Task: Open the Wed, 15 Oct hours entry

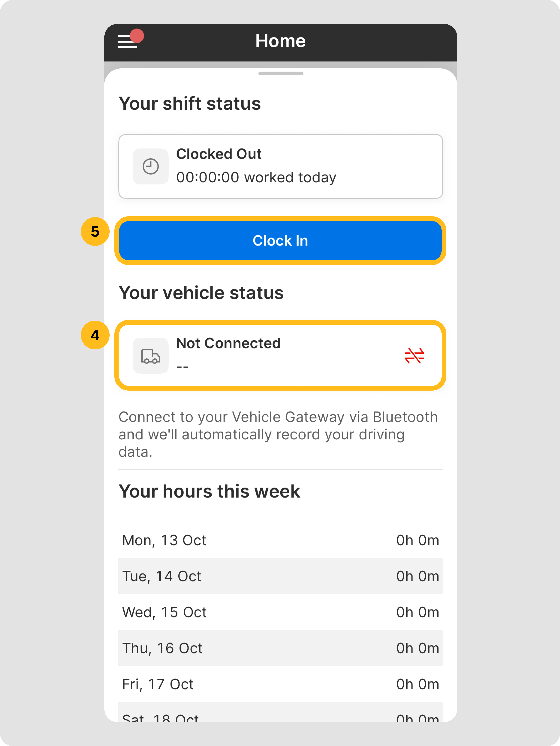Action: click(x=280, y=612)
